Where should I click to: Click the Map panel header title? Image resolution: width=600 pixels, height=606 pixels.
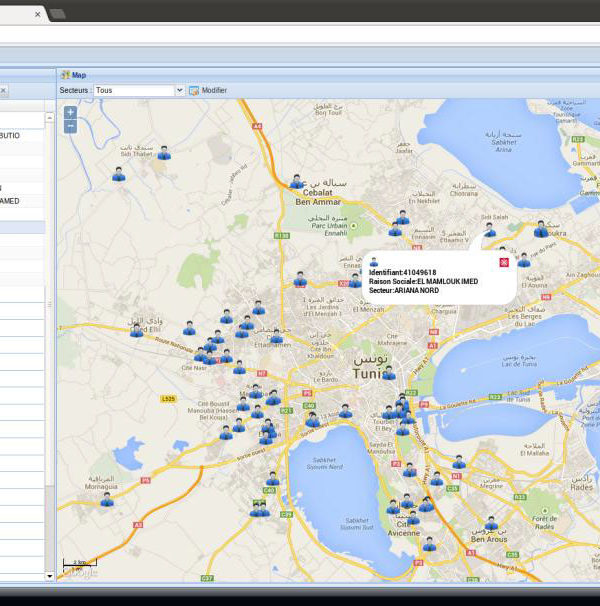(x=79, y=74)
